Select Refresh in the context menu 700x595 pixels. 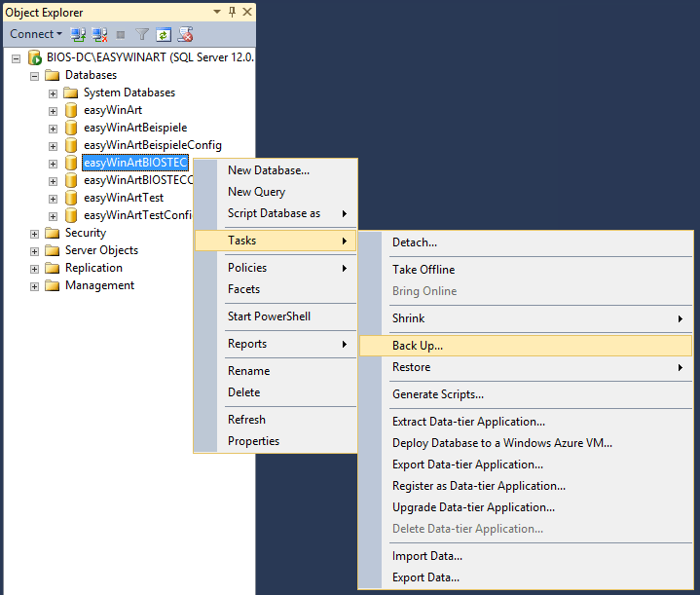click(x=276, y=420)
